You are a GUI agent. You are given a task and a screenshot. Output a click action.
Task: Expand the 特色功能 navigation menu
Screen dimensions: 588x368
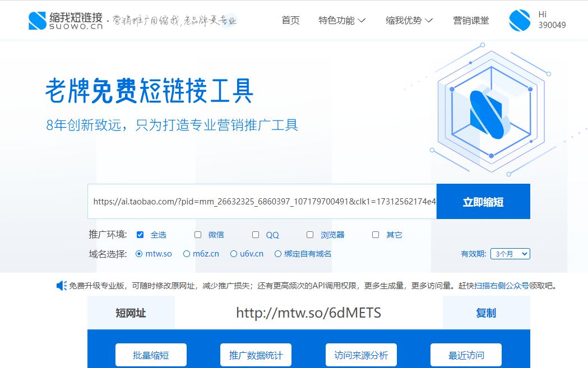point(342,20)
